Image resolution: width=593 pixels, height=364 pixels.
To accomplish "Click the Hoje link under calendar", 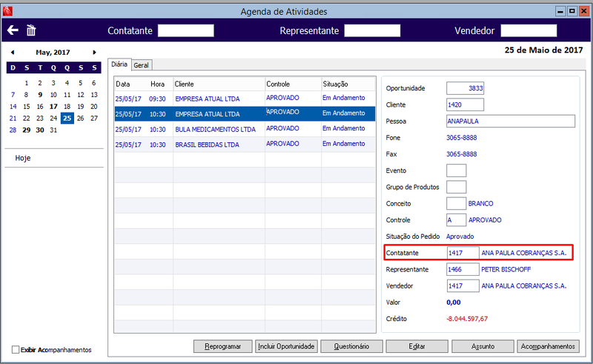I will 23,158.
